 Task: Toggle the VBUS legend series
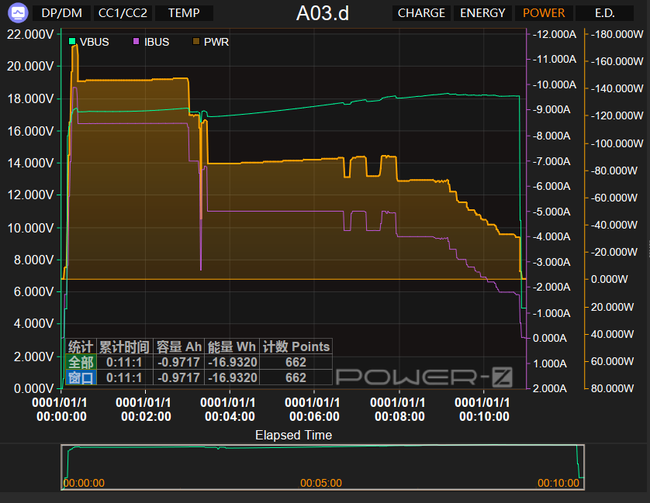click(x=89, y=42)
